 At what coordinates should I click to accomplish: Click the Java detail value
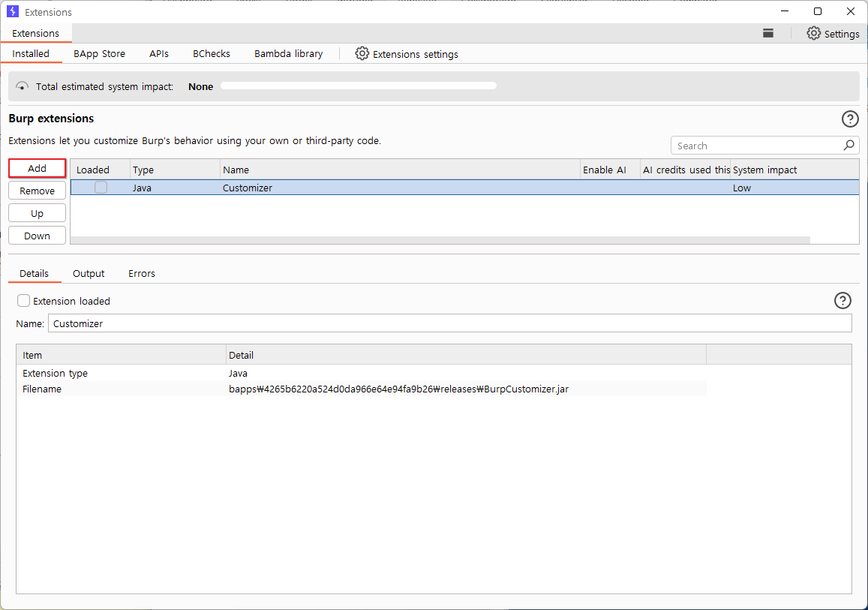coord(238,373)
